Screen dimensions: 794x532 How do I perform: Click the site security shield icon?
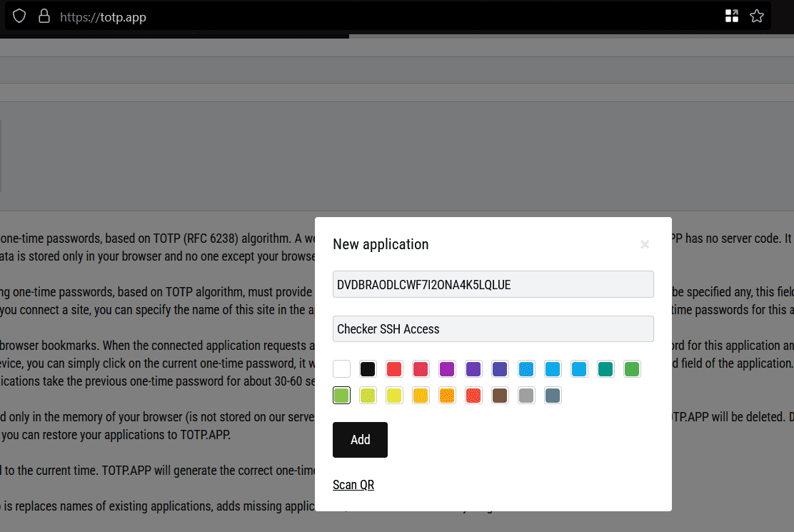pyautogui.click(x=19, y=16)
